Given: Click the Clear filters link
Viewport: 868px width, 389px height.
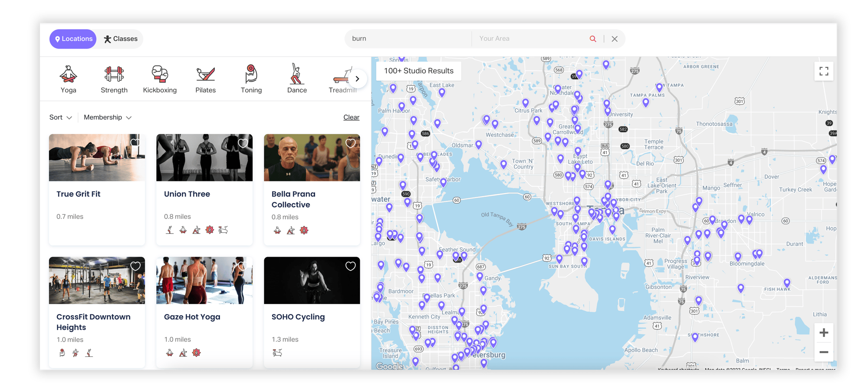Looking at the screenshot, I should (x=351, y=117).
